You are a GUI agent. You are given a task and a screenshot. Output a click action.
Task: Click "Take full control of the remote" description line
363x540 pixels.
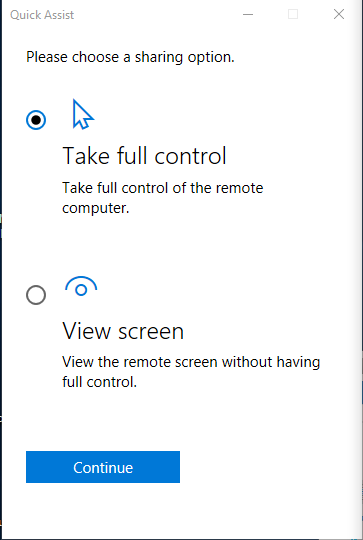pyautogui.click(x=163, y=188)
